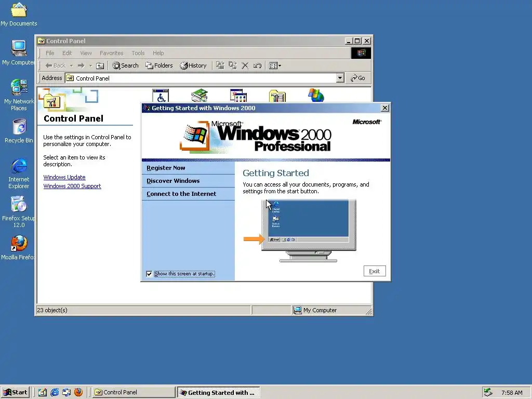Click the Delete (X) toolbar icon
Image resolution: width=532 pixels, height=399 pixels.
click(x=245, y=65)
